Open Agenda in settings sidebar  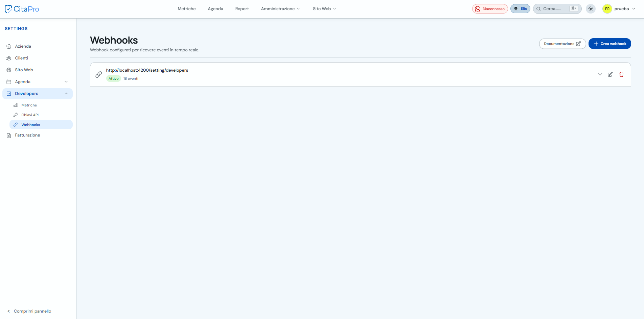[x=38, y=82]
